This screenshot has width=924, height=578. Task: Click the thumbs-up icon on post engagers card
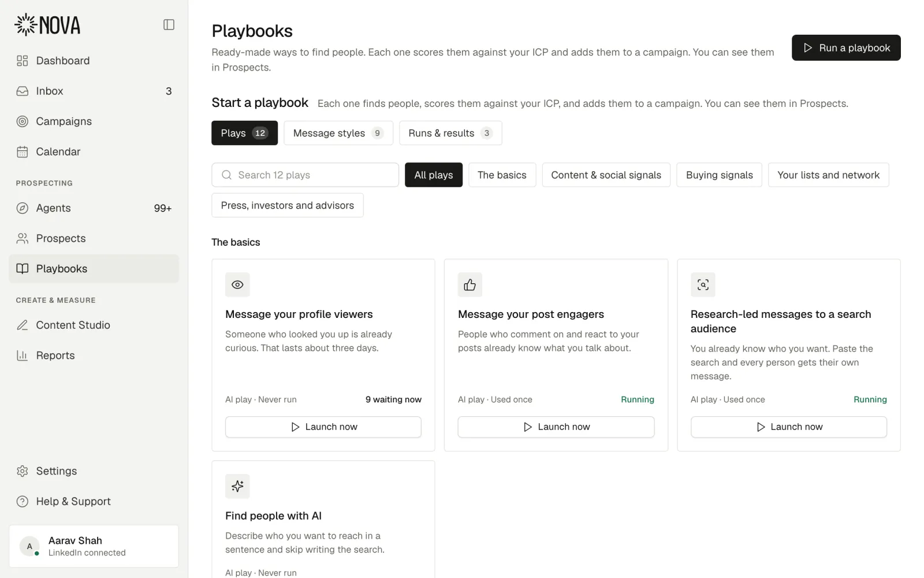(470, 284)
